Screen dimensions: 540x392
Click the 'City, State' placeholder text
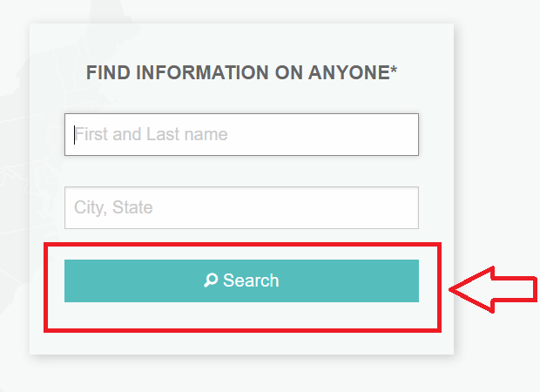113,207
